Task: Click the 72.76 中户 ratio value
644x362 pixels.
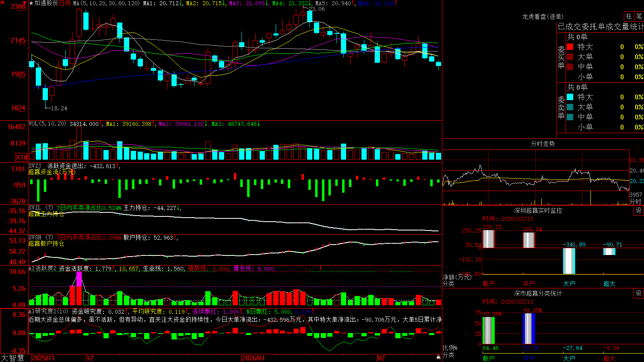Action: tap(530, 348)
